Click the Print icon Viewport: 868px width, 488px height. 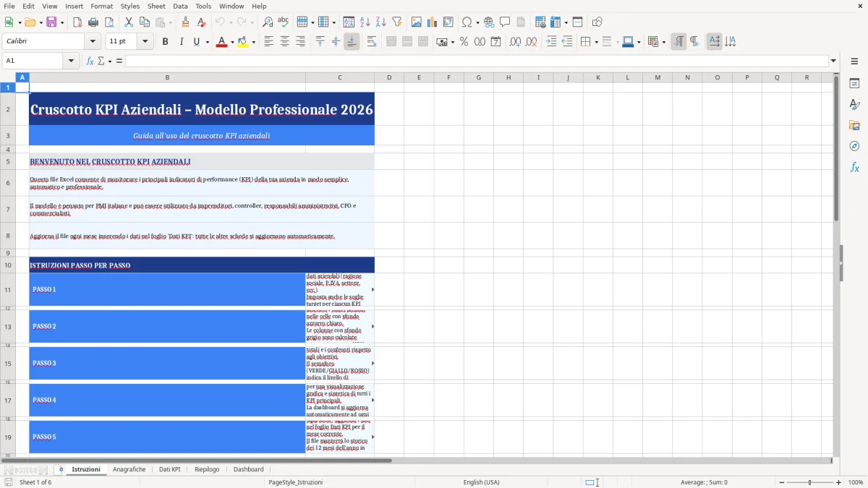point(93,22)
